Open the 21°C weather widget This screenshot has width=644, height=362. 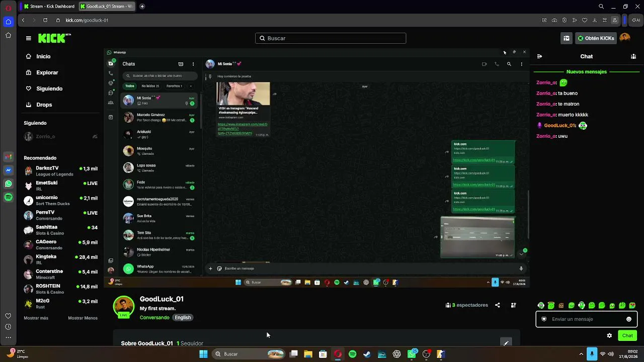pyautogui.click(x=18, y=354)
